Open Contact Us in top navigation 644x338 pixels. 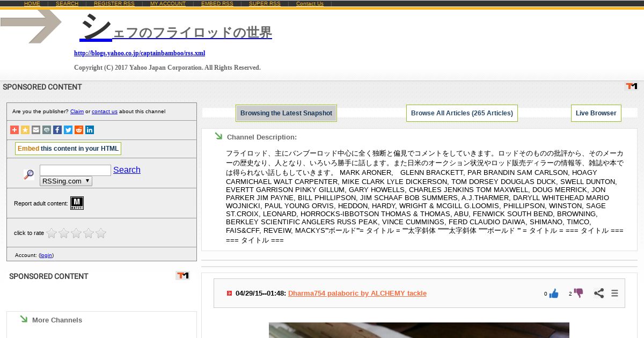[310, 4]
